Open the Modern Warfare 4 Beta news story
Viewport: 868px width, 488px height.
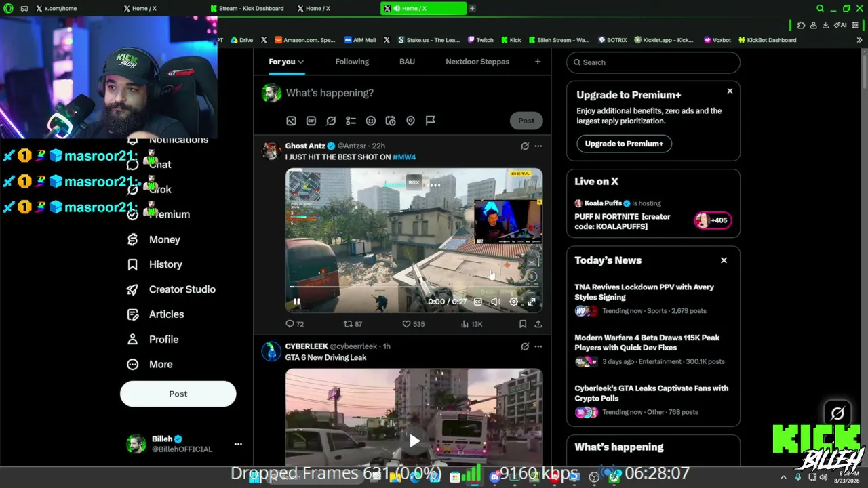pos(653,350)
